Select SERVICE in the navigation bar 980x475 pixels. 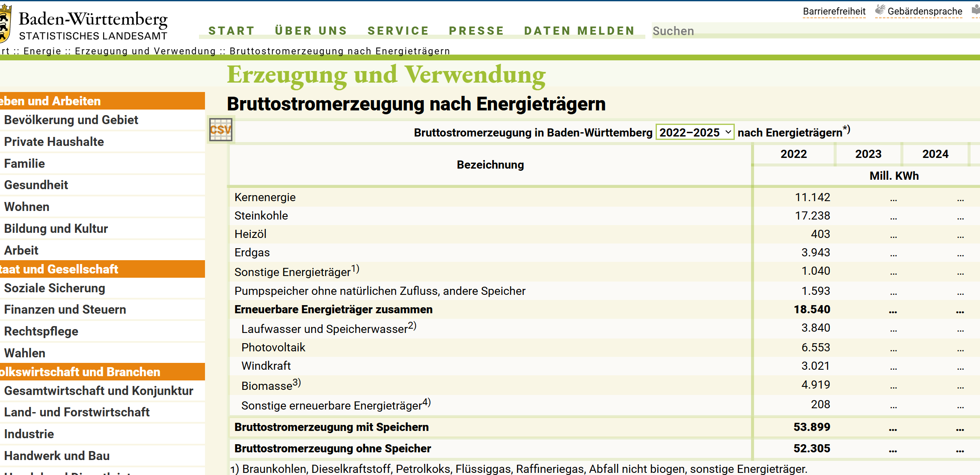coord(398,31)
